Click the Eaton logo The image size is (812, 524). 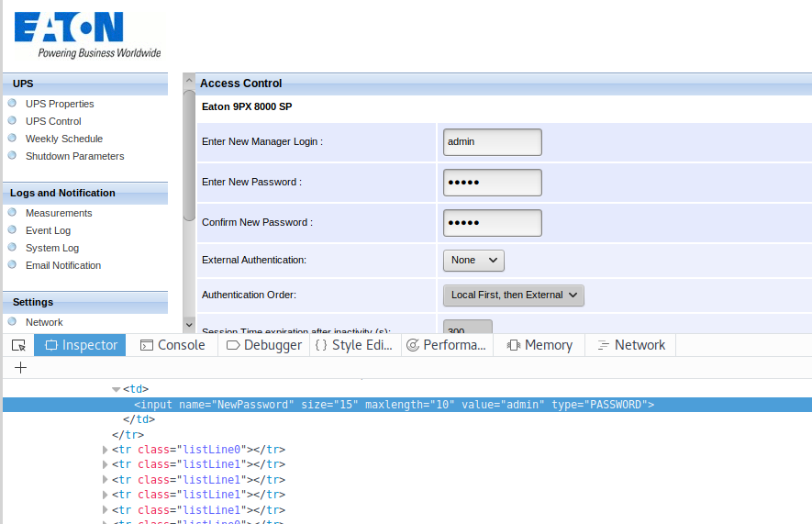[x=87, y=34]
